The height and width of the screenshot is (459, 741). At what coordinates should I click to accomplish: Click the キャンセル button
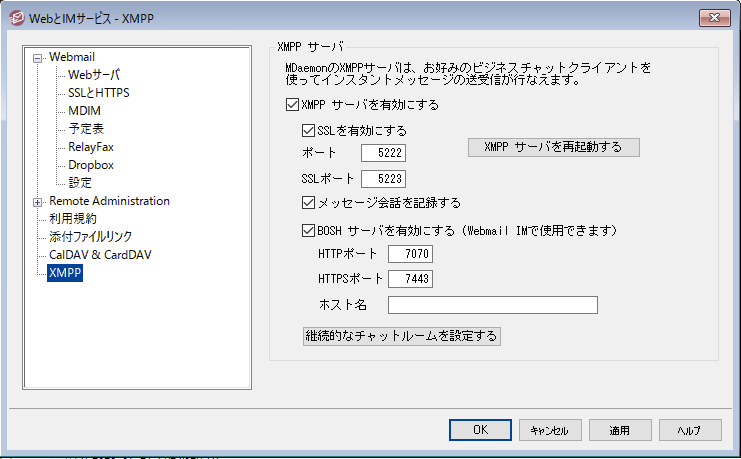(x=550, y=430)
